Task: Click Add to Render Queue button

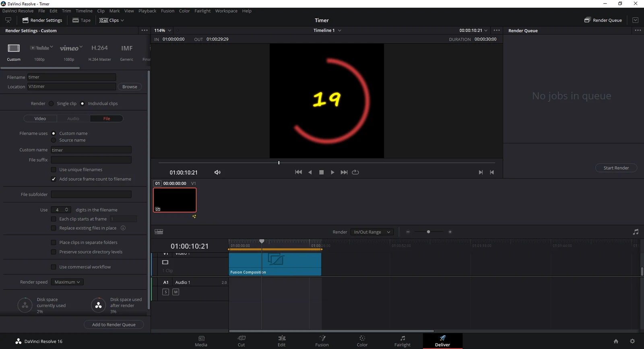Action: (x=114, y=325)
